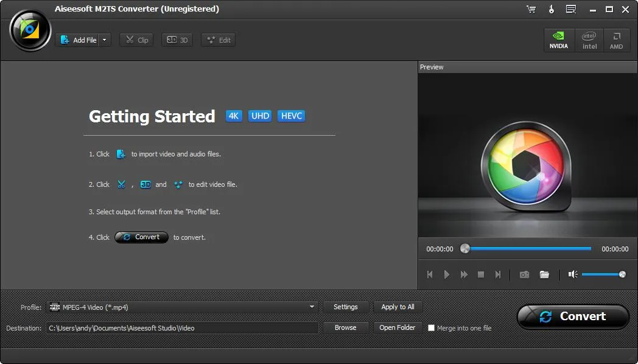Open the register key icon

click(552, 9)
